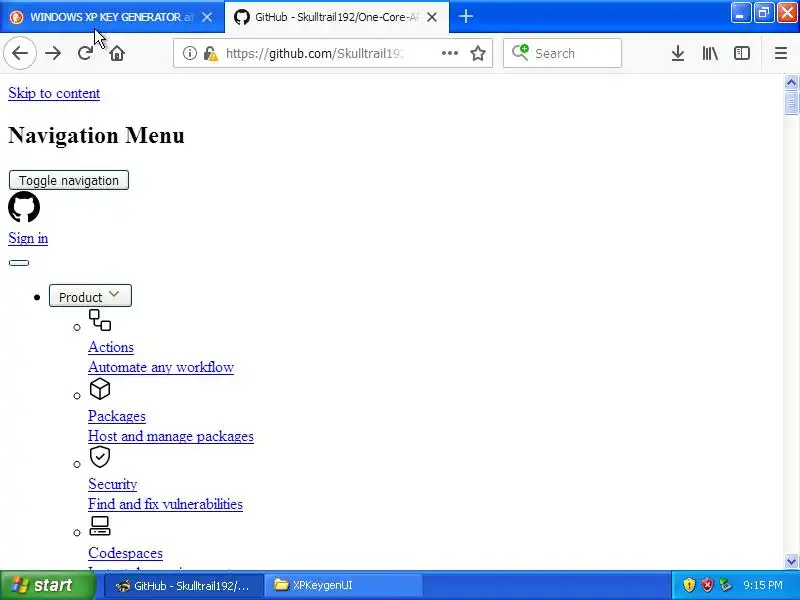
Task: Click Host and manage packages link
Action: click(170, 436)
